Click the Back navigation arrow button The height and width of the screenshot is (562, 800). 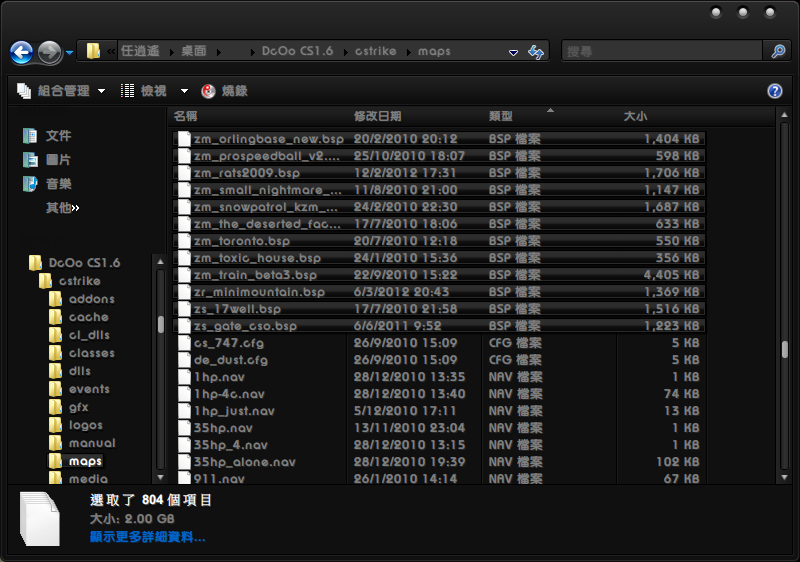coord(22,51)
